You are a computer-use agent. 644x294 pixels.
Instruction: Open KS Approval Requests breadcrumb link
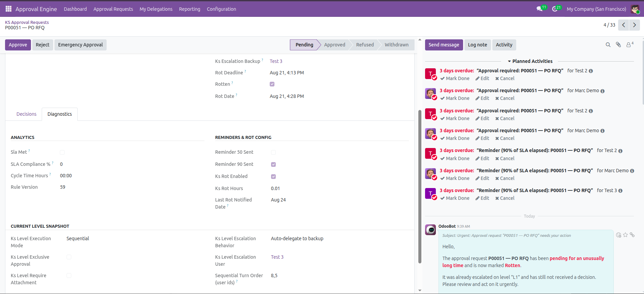click(27, 22)
